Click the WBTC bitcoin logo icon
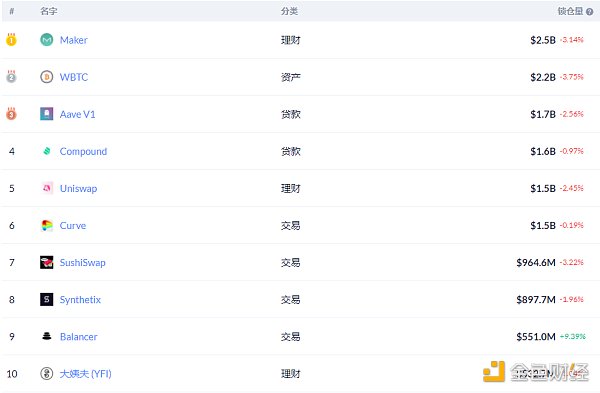 click(47, 77)
